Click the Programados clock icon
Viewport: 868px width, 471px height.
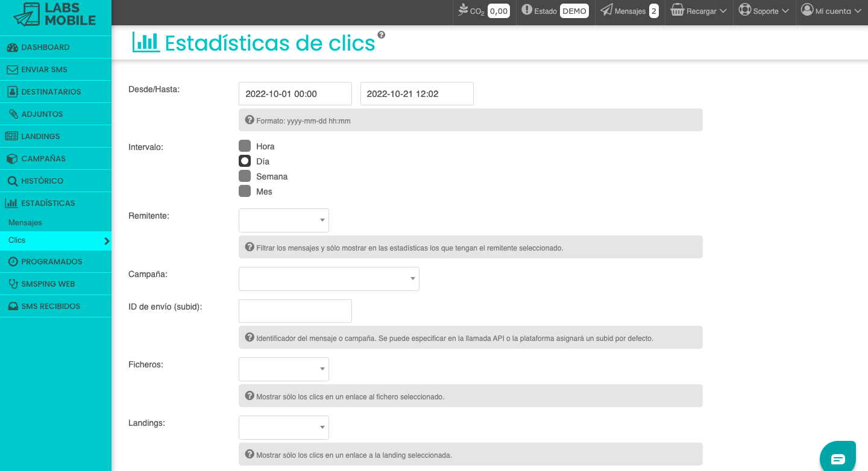point(13,261)
